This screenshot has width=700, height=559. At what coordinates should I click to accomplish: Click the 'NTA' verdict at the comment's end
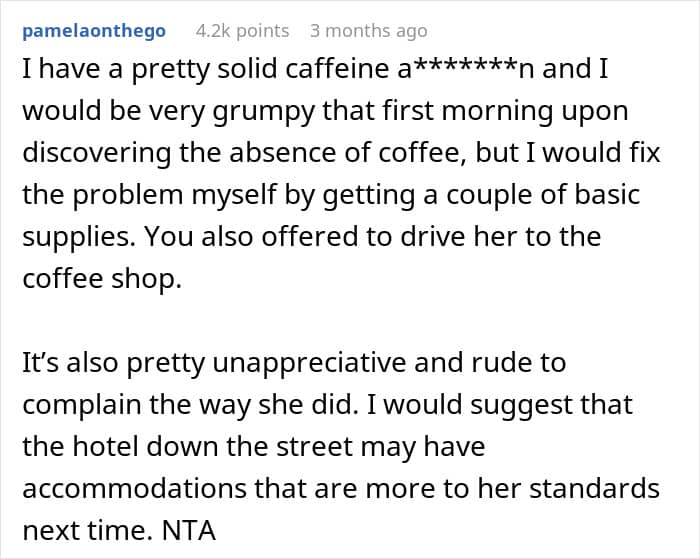point(189,531)
